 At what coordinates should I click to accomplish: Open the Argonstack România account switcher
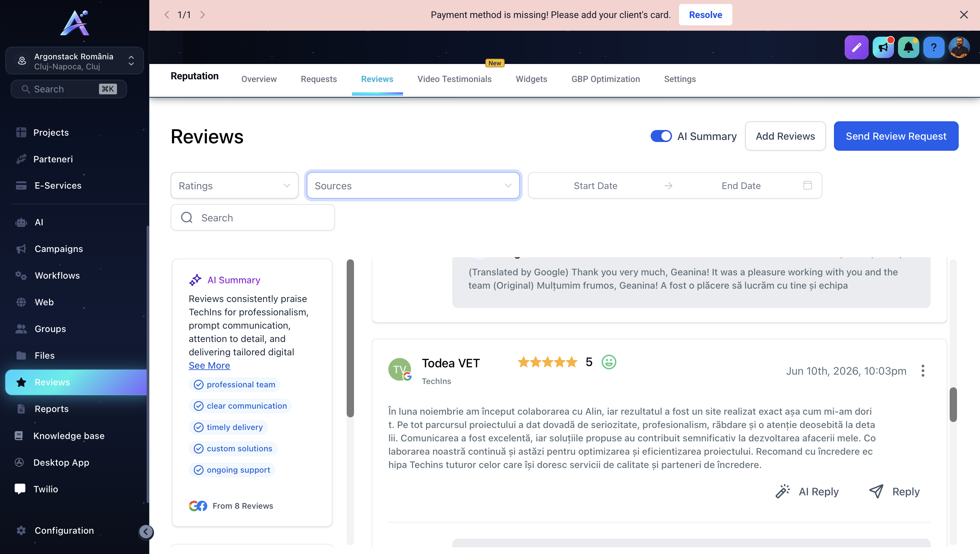(75, 61)
